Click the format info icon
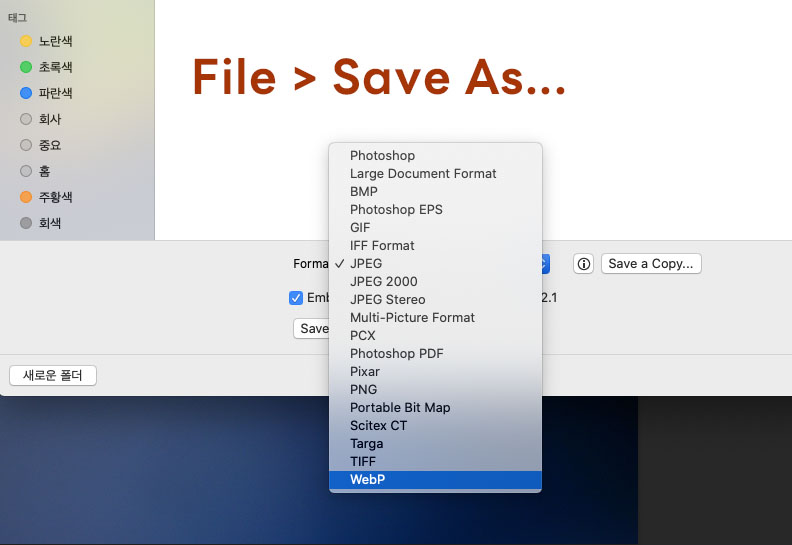 tap(583, 264)
